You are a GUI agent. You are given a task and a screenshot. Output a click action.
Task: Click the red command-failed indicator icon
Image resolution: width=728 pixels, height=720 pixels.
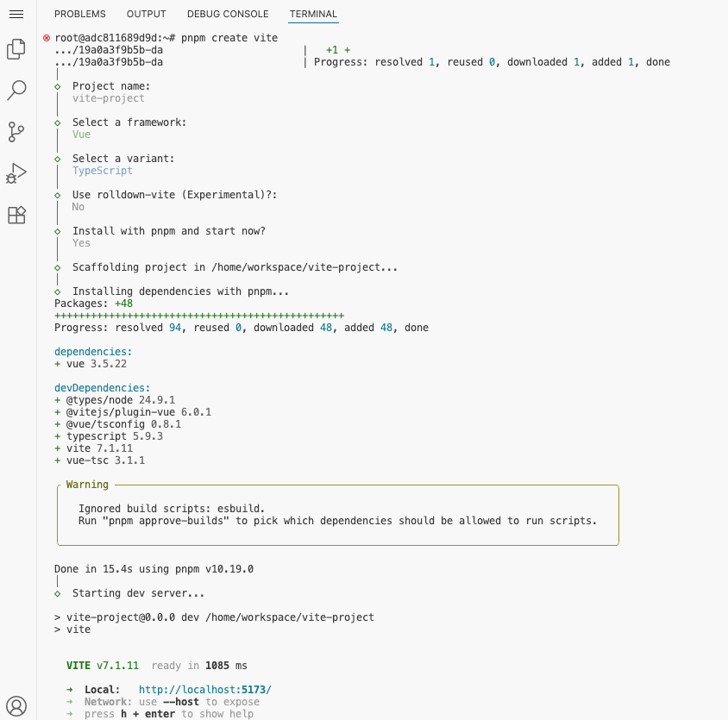(47, 38)
